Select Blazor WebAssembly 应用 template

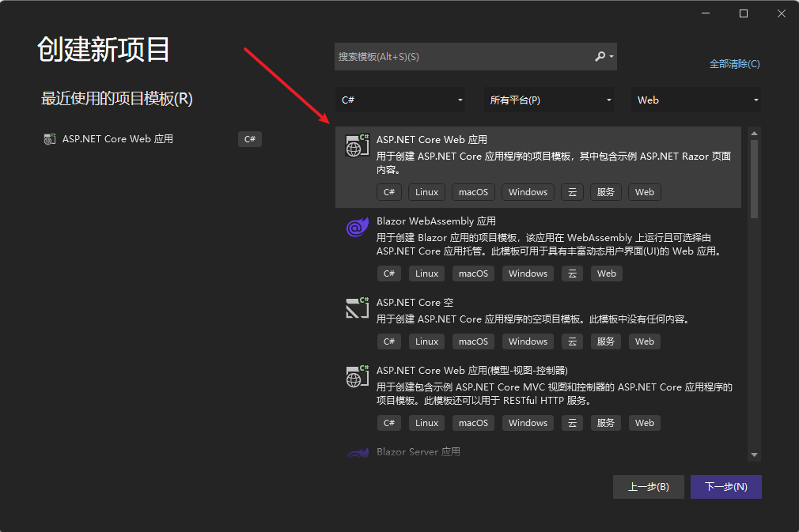[538, 248]
